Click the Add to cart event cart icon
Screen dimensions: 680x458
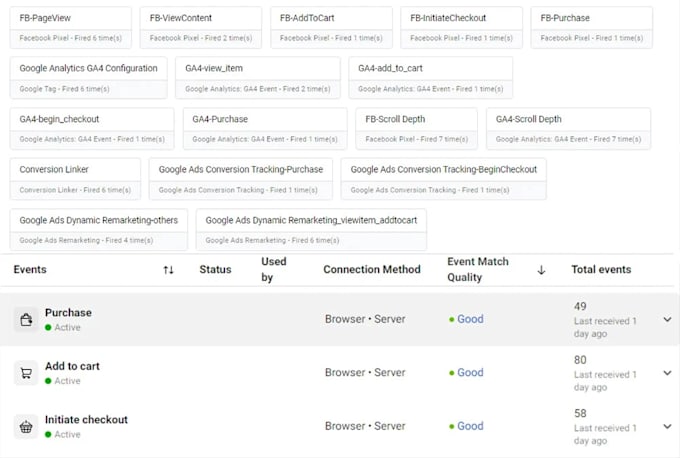tap(26, 373)
